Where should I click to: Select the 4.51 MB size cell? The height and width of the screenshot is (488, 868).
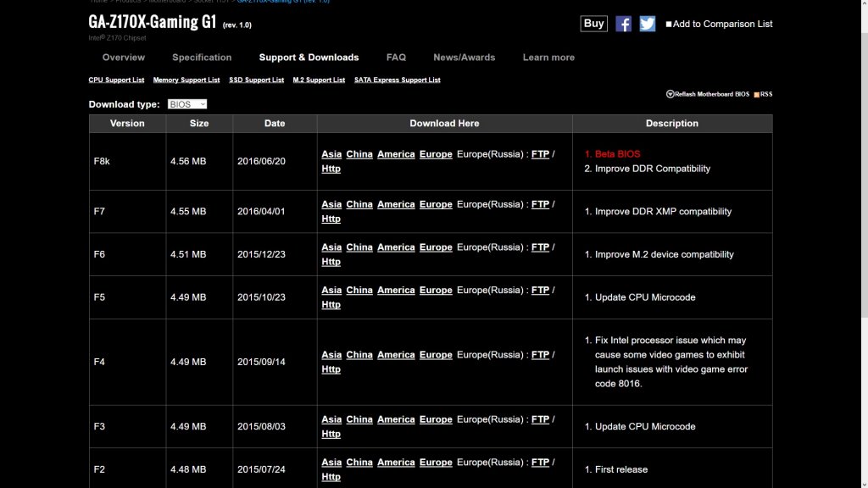coord(199,254)
